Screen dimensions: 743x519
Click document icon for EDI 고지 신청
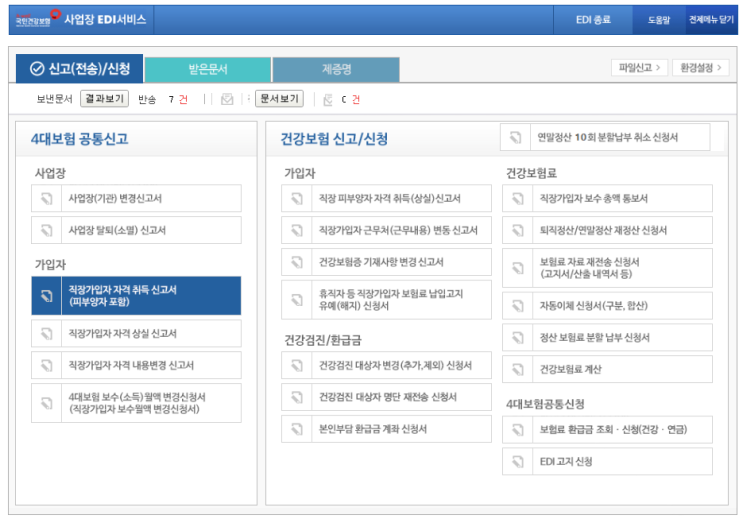[x=518, y=461]
